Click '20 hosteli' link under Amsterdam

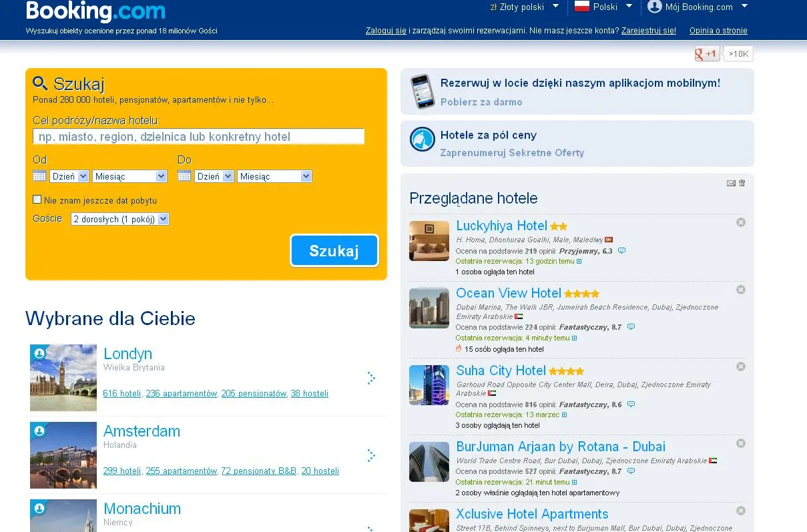(320, 471)
